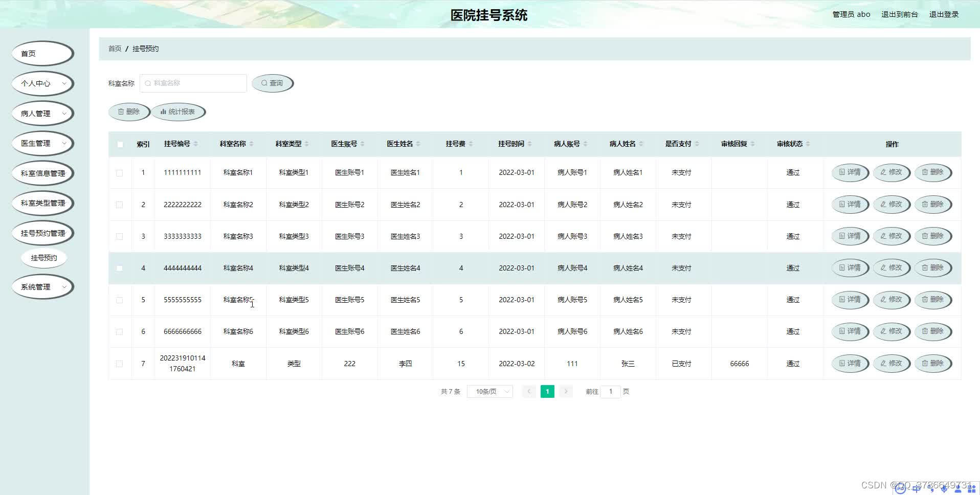
Task: Go to previous page arrow
Action: tap(529, 391)
